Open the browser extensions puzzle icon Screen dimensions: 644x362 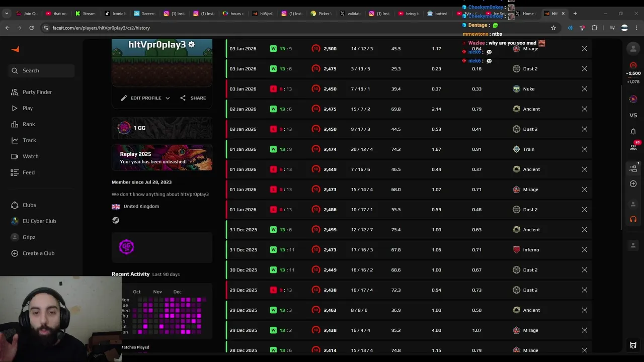tap(595, 28)
